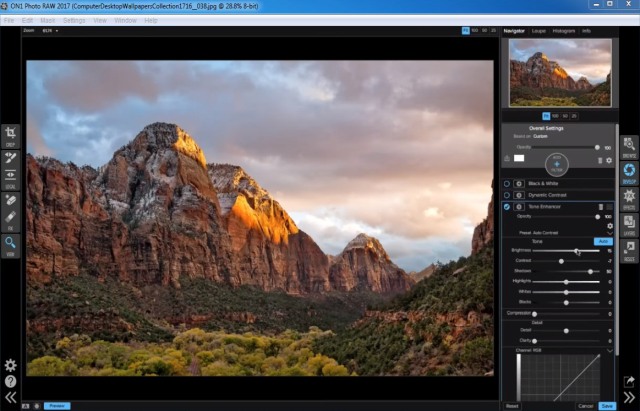Select the Crop tool in left toolbar
Viewport: 640px width, 411px height.
(x=10, y=134)
